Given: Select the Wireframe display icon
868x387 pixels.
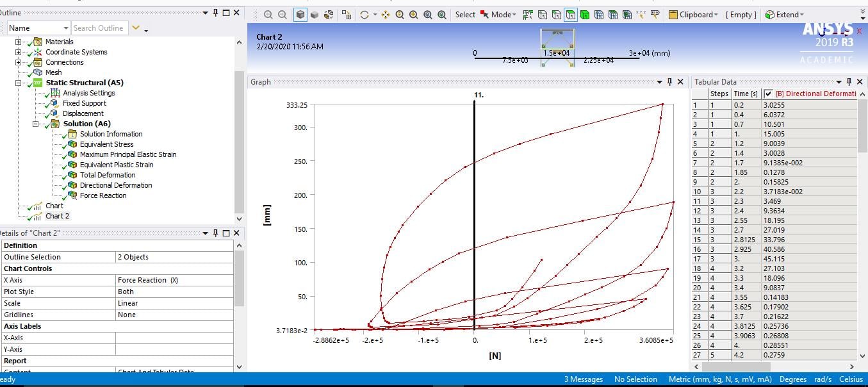Looking at the screenshot, I should point(329,14).
